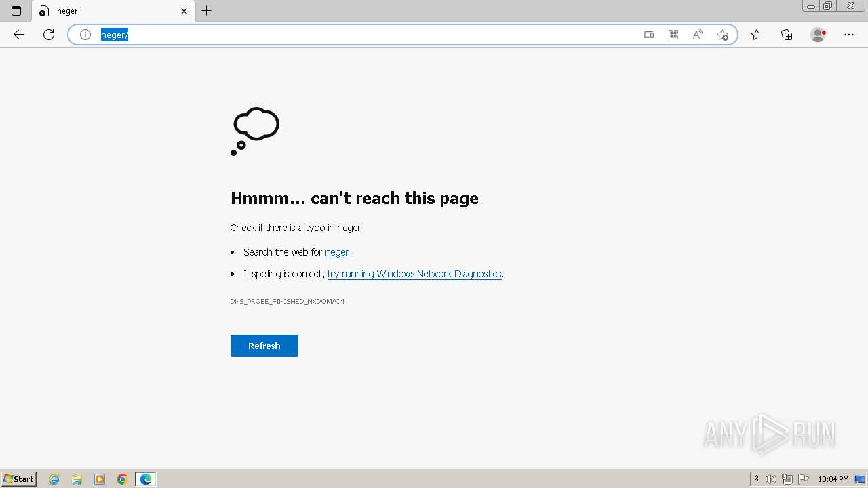Open the clock showing 10:04 PM
Viewport: 868px width, 488px height.
pyautogui.click(x=833, y=479)
